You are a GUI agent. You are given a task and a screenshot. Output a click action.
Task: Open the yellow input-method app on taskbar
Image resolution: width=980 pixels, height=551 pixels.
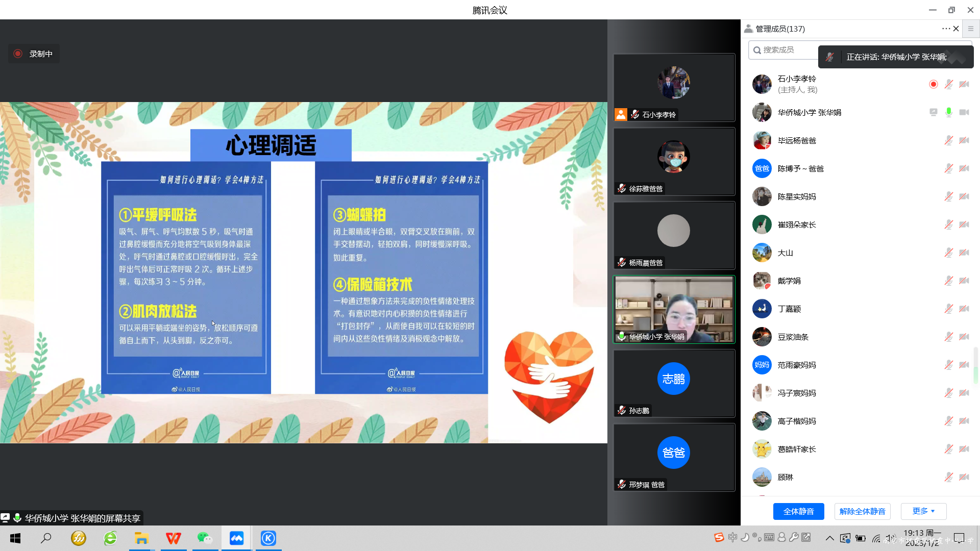click(79, 538)
